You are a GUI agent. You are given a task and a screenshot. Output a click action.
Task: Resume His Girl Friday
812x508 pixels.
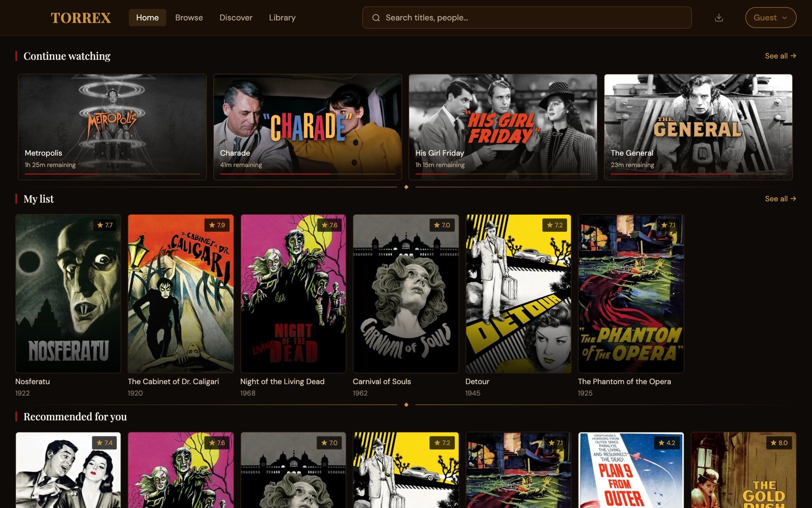click(503, 127)
